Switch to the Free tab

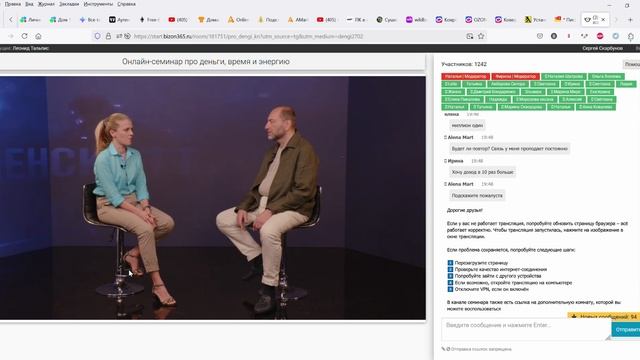pyautogui.click(x=149, y=20)
